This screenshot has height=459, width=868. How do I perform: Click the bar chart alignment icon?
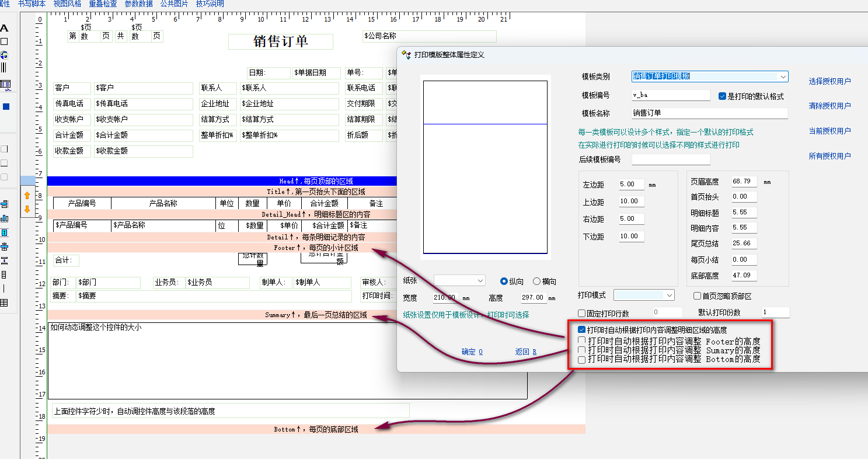5,218
